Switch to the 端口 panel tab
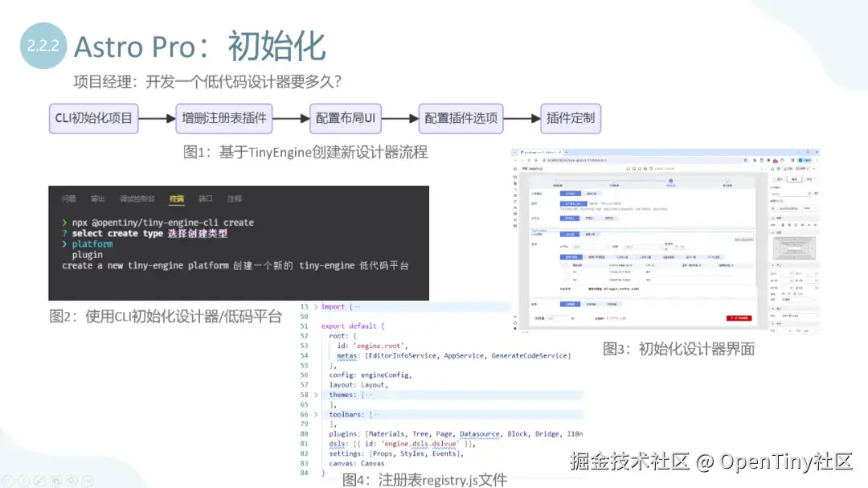 click(206, 199)
